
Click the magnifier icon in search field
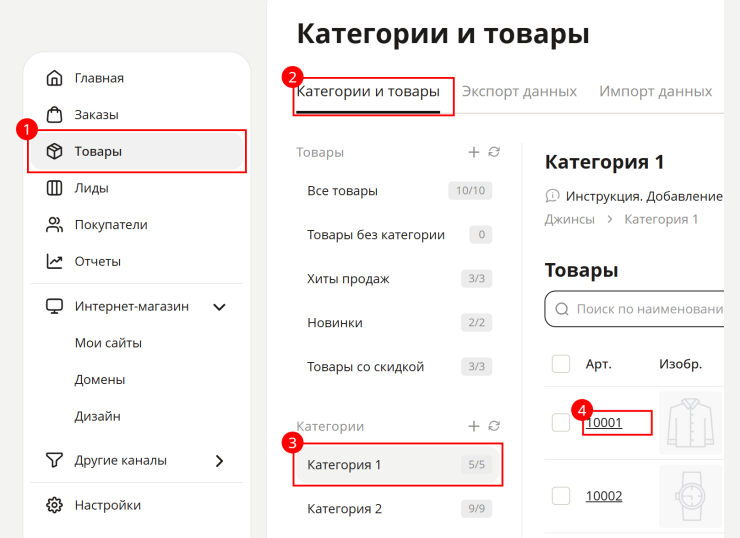[562, 309]
